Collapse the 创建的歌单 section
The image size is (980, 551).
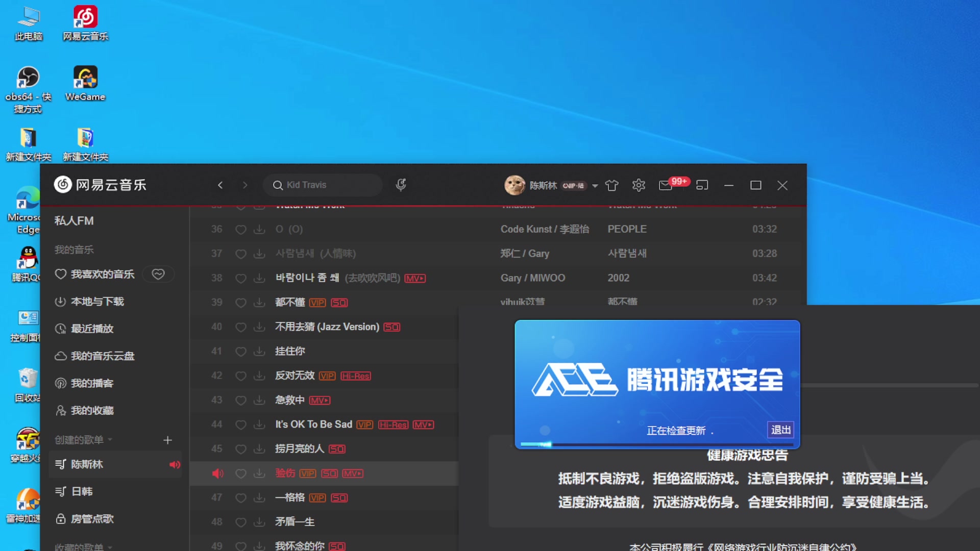coord(84,440)
